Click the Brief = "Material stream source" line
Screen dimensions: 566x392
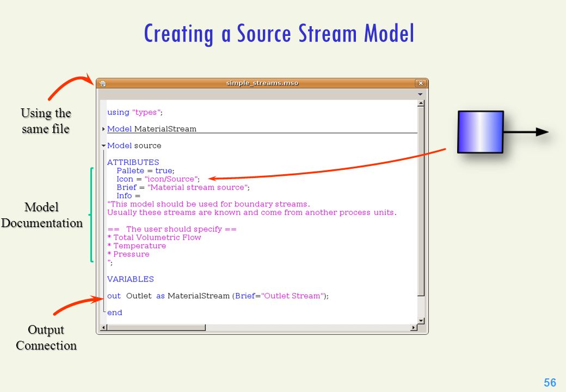tap(183, 187)
